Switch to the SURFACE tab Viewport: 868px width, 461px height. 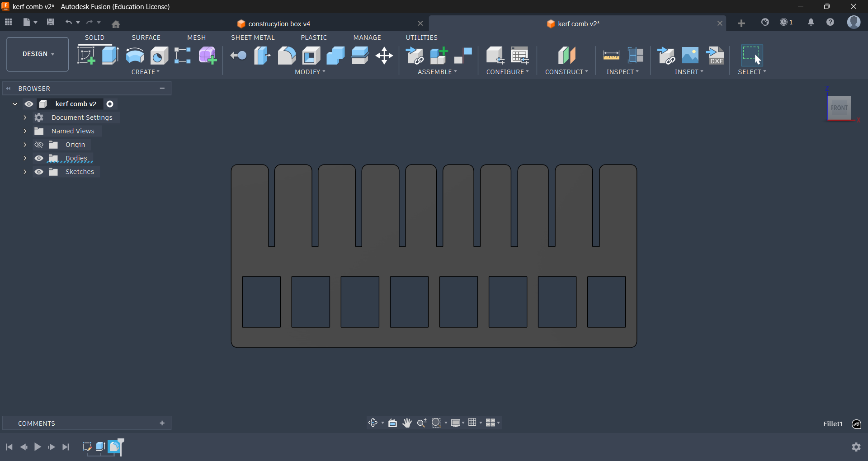point(146,38)
